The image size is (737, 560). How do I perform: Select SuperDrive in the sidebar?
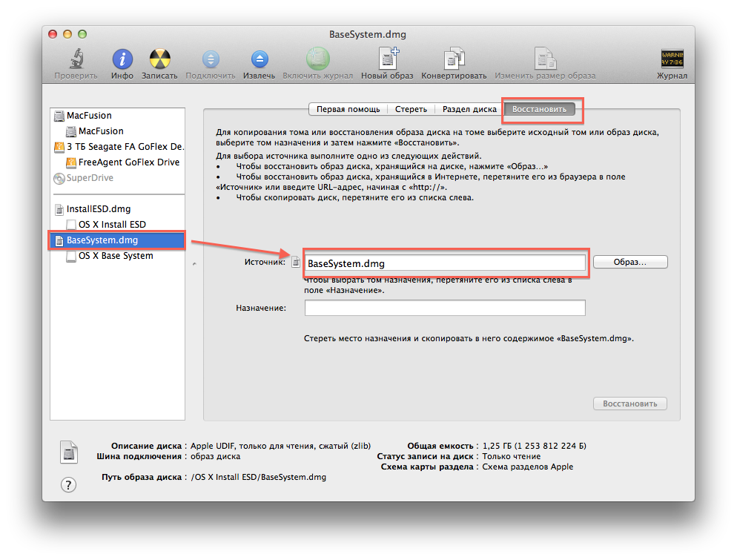(117, 178)
